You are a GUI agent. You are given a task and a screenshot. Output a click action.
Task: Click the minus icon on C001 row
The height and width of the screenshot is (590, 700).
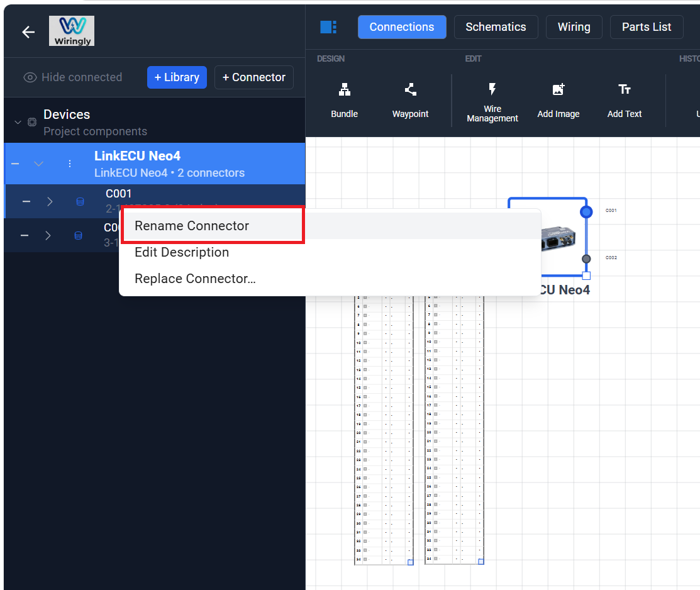point(26,201)
